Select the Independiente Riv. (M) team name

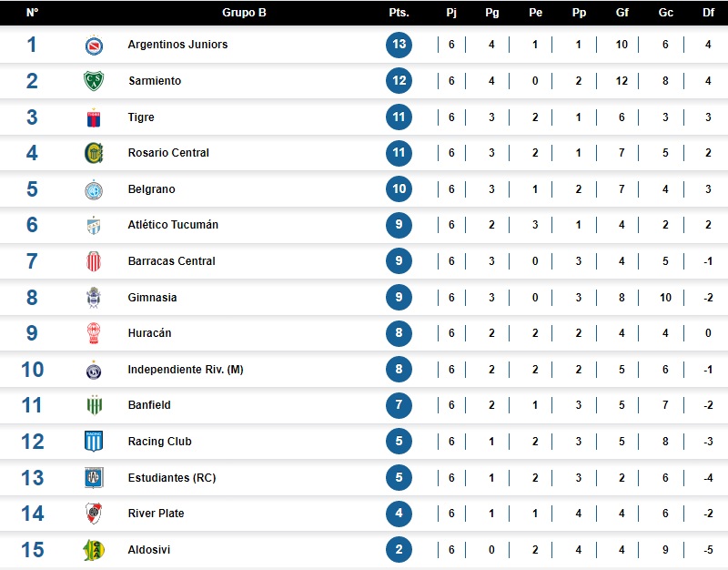(x=186, y=370)
